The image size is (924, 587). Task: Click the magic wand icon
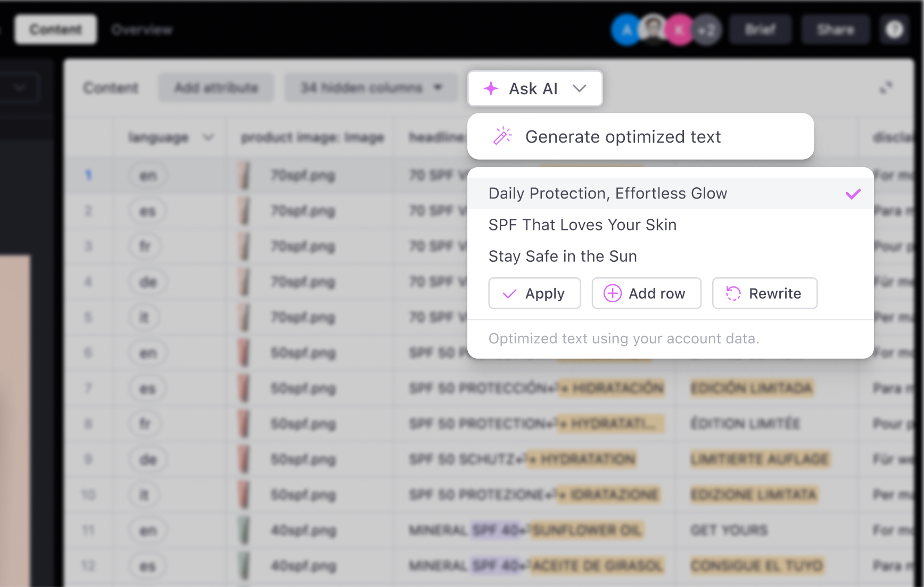click(x=502, y=136)
